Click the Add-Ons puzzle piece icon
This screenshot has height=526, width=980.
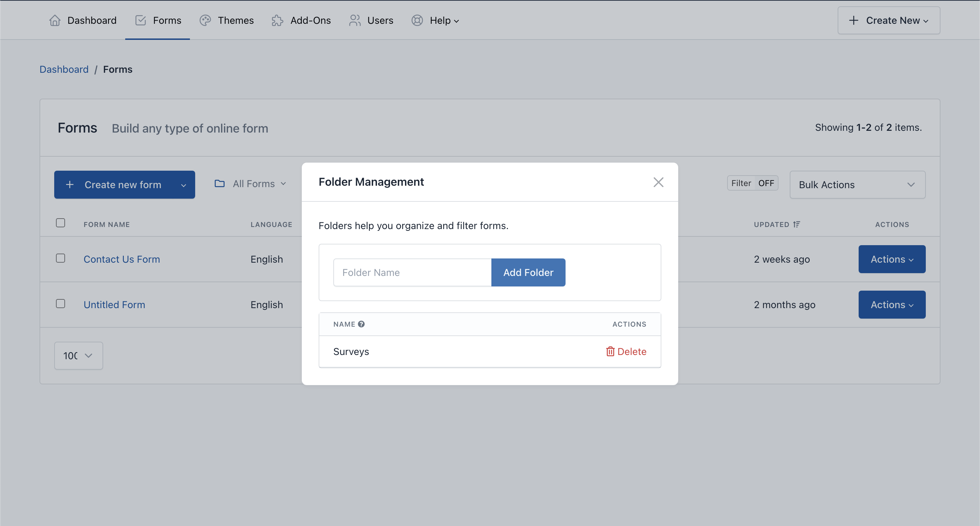tap(277, 20)
